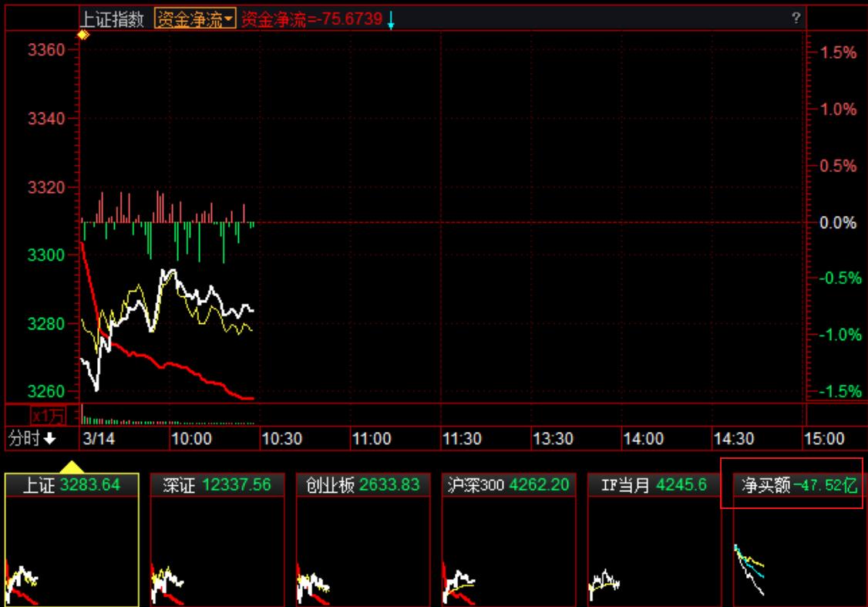Click the x1万 volume unit label

tap(48, 416)
